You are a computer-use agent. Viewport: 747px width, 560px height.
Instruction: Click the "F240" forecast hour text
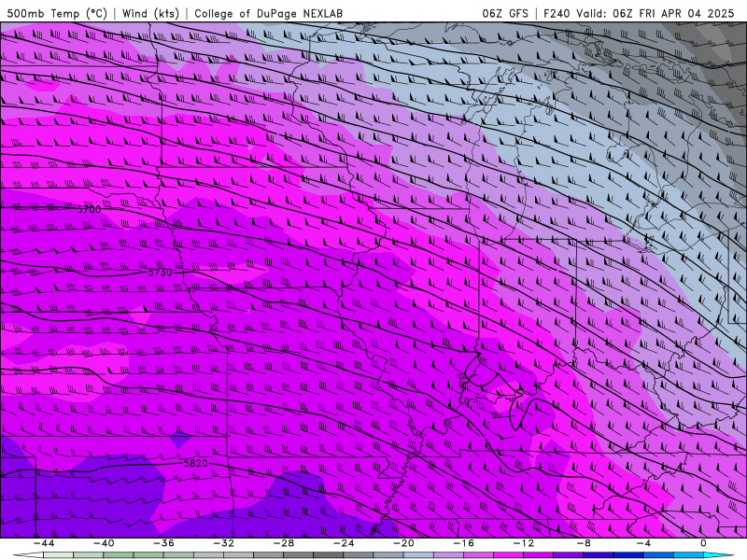coord(557,13)
